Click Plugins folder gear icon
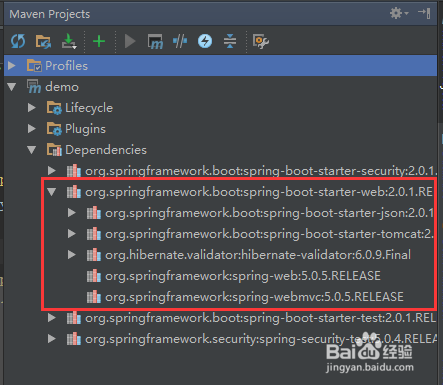The width and height of the screenshot is (443, 385). tap(54, 129)
